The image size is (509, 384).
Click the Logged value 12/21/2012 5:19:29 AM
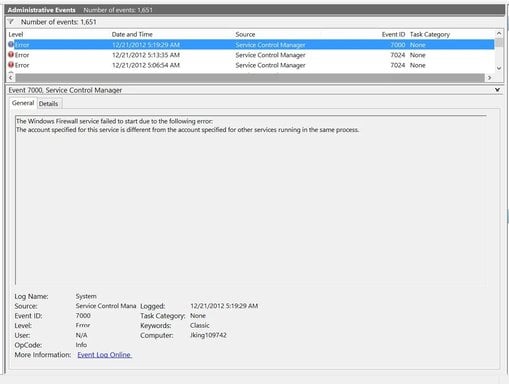tap(224, 306)
